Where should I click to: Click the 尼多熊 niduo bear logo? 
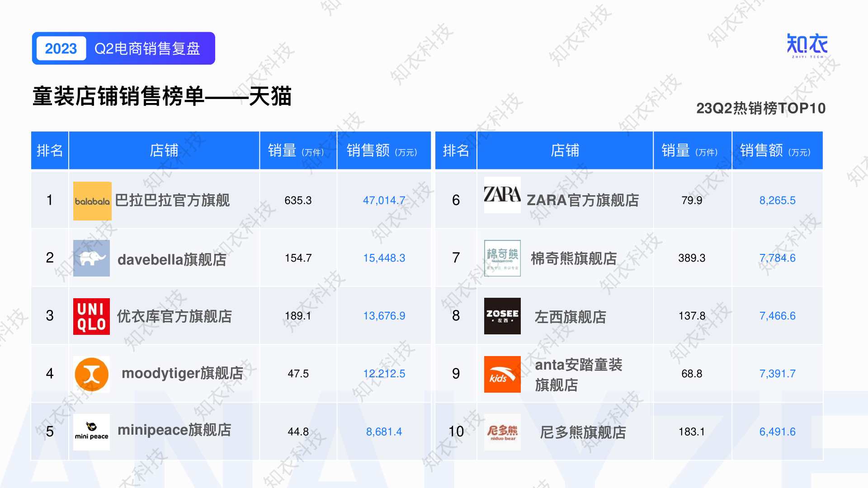[502, 432]
